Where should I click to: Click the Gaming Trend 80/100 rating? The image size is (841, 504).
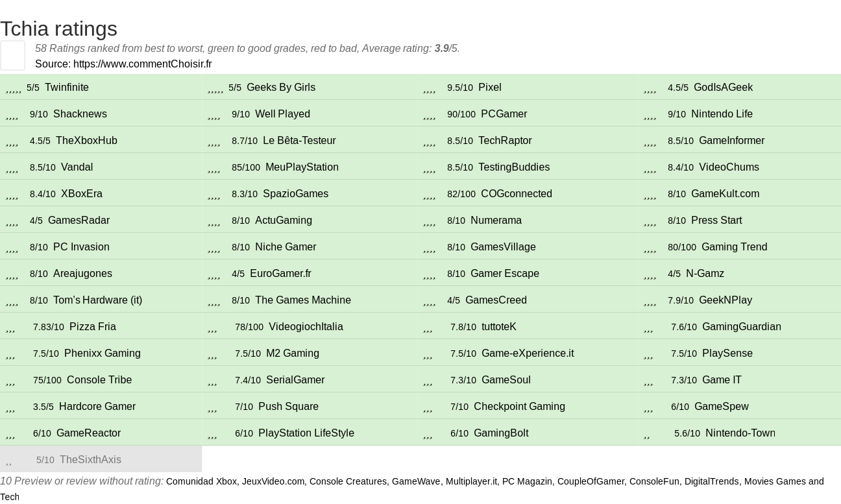pos(740,246)
